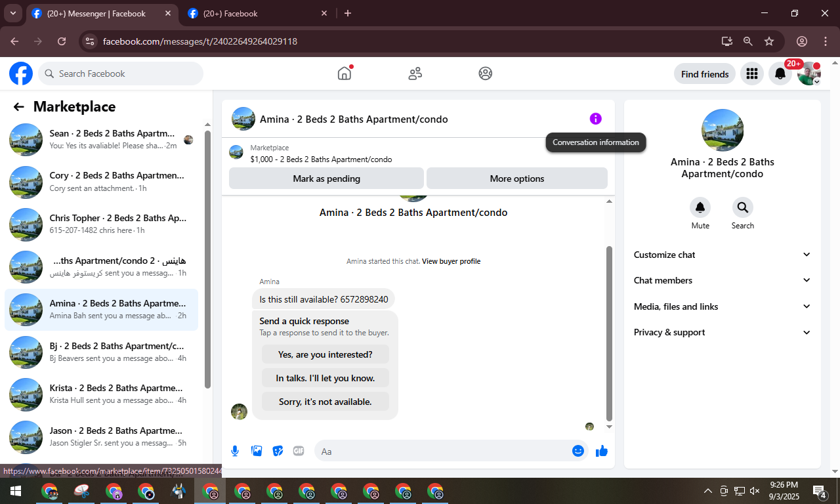This screenshot has width=840, height=504.
Task: Switch to the Messenger browser tab
Action: (102, 14)
